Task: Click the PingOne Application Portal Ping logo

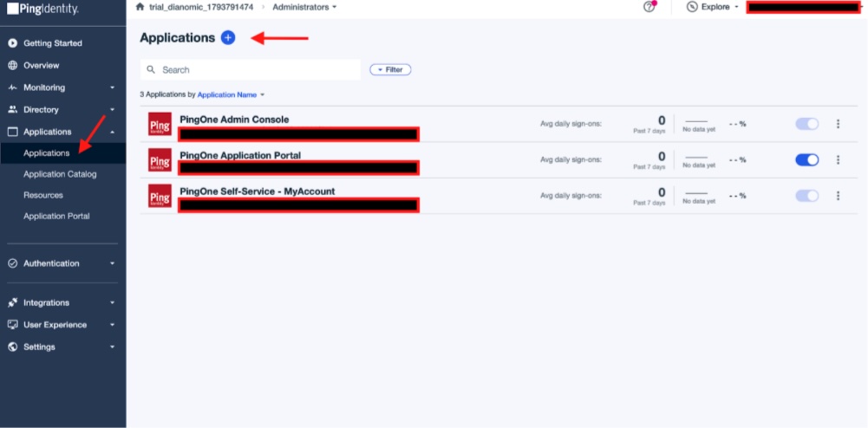Action: pos(160,159)
